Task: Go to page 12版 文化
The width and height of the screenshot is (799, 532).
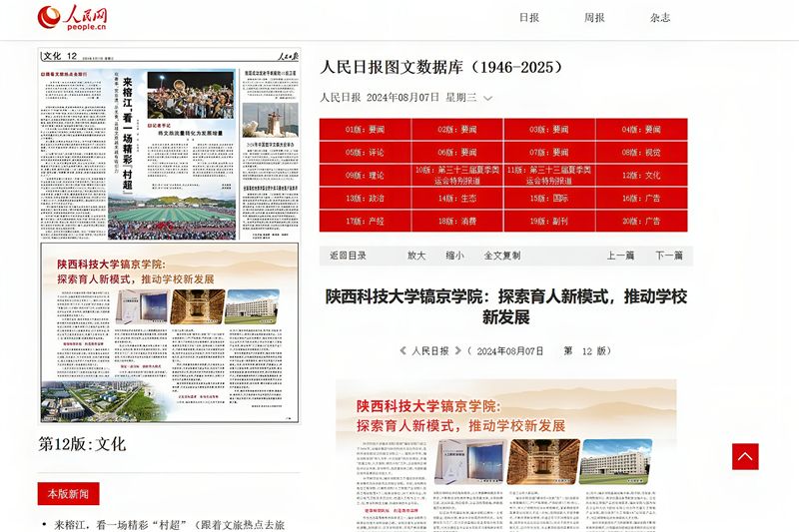Action: coord(641,176)
